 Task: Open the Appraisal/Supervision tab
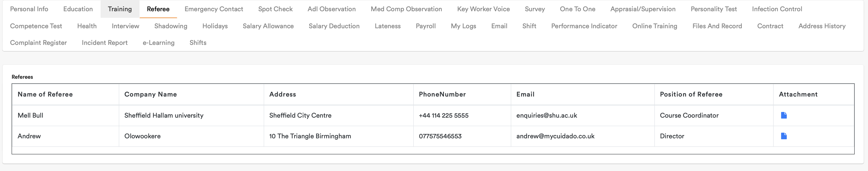coord(643,9)
